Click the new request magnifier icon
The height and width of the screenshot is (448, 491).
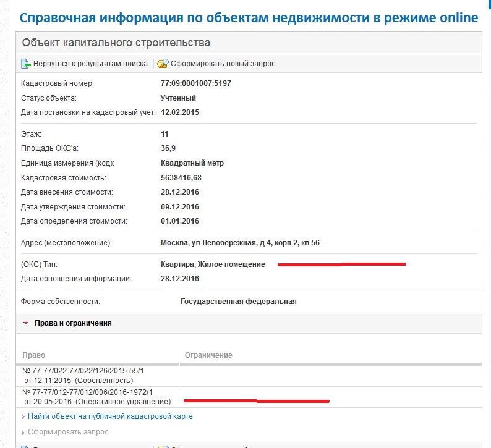(163, 64)
